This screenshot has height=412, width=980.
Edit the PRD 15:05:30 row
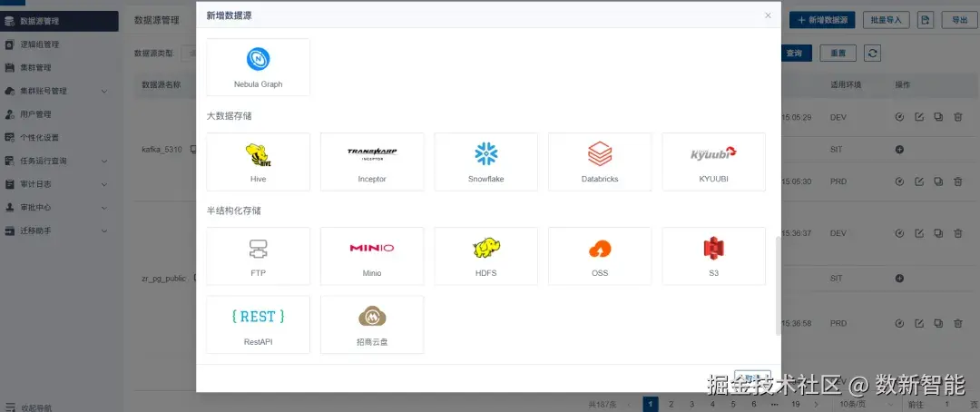click(x=918, y=181)
